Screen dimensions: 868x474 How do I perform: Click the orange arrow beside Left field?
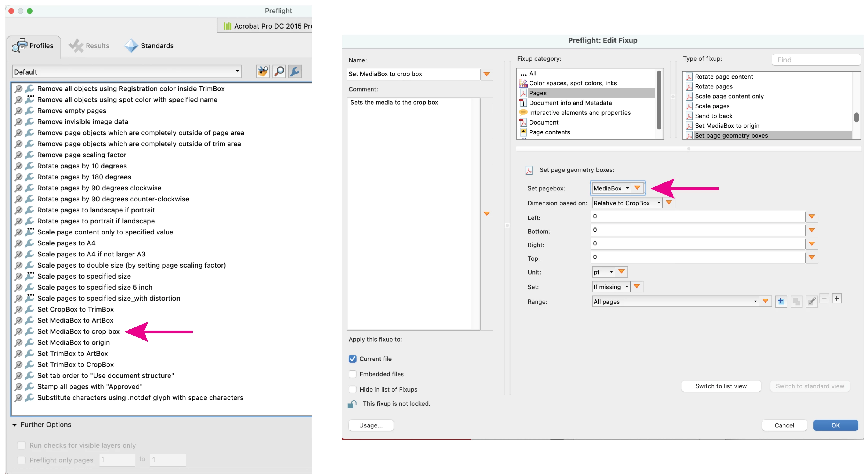812,216
